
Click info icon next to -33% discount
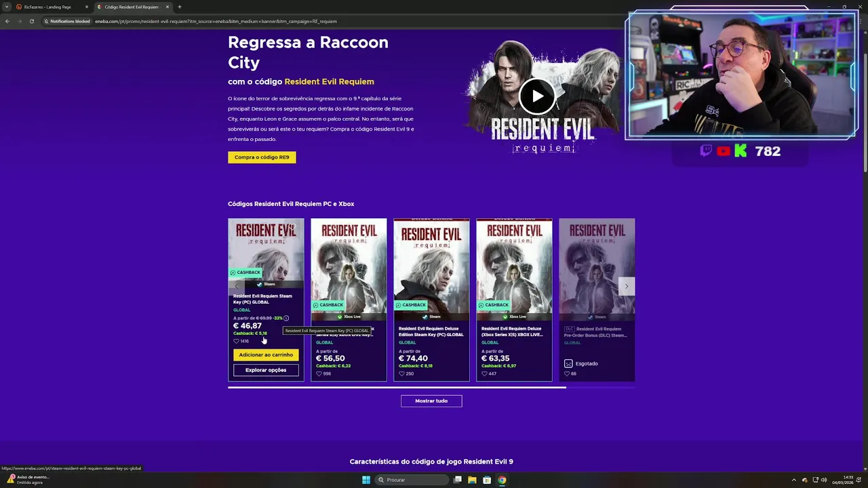[286, 318]
